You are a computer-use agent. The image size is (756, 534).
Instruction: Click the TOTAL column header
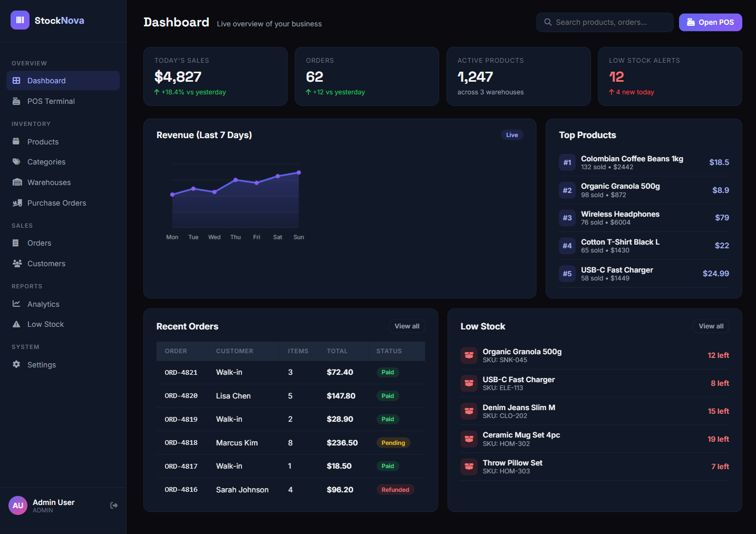[x=337, y=351]
